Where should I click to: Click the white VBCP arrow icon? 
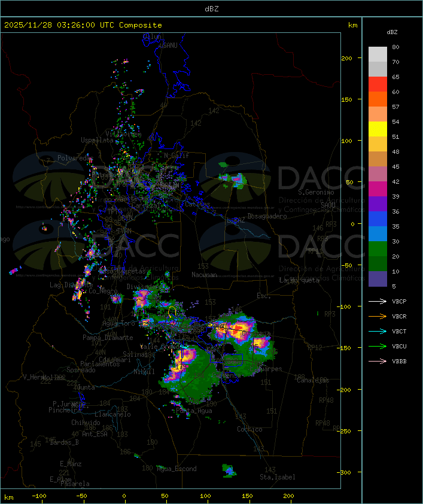tap(378, 301)
